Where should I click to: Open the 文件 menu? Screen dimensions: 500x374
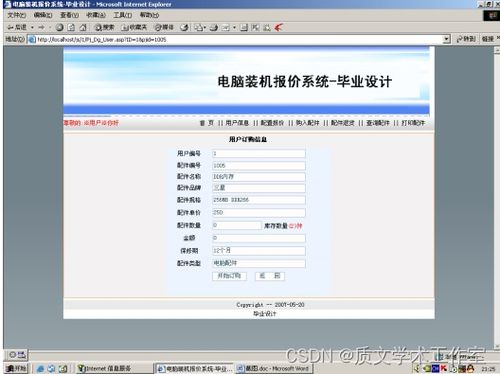pos(17,15)
